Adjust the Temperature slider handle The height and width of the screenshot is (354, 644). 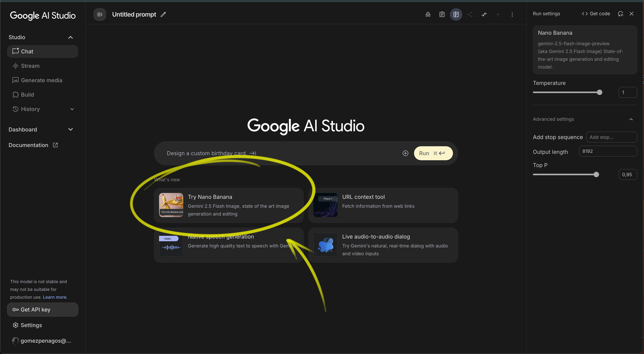coord(599,92)
